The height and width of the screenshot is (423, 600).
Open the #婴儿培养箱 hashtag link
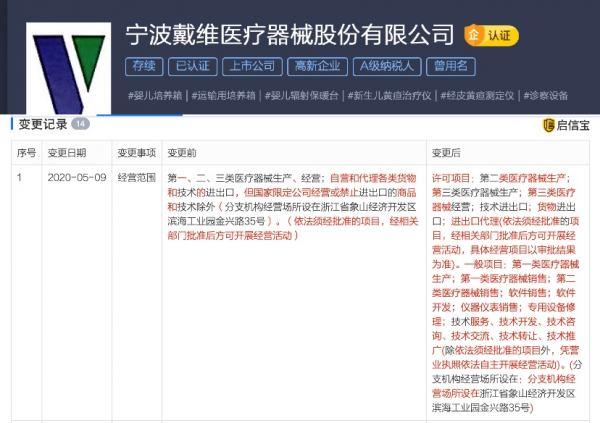point(155,96)
